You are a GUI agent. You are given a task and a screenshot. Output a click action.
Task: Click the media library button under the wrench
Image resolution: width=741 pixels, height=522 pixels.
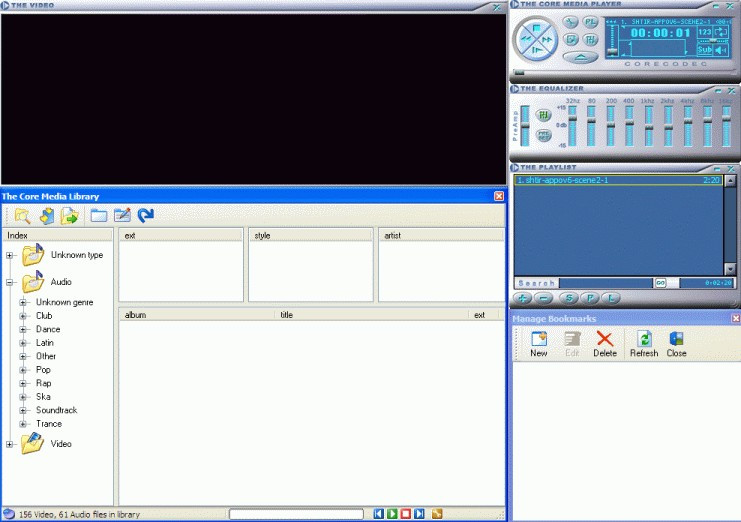(571, 40)
